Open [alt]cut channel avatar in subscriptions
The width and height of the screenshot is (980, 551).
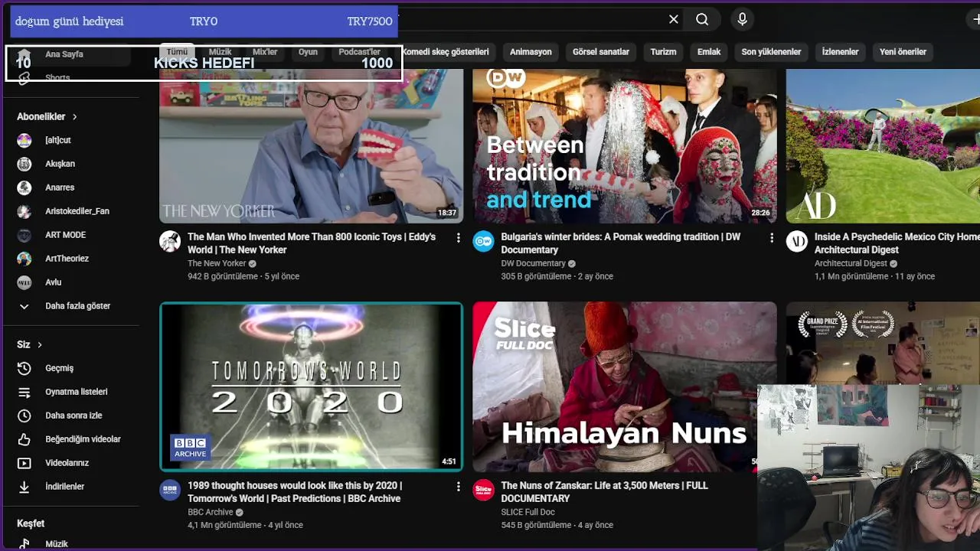coord(24,140)
